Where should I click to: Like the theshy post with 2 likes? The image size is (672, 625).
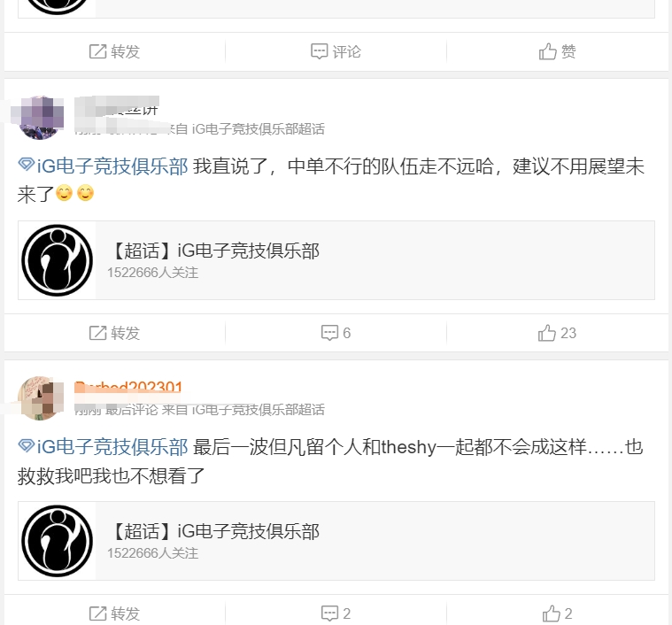coord(557,613)
